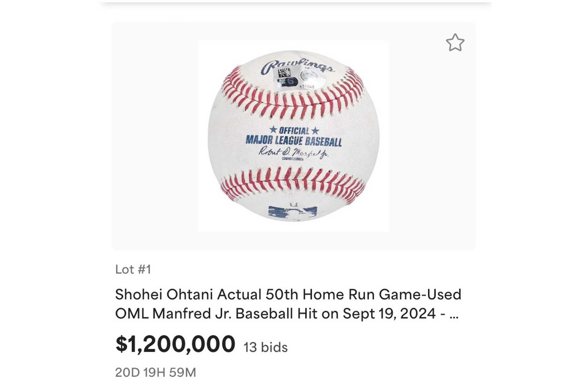Click the $1,200,000 current bid price
Image resolution: width=588 pixels, height=392 pixels.
[175, 344]
